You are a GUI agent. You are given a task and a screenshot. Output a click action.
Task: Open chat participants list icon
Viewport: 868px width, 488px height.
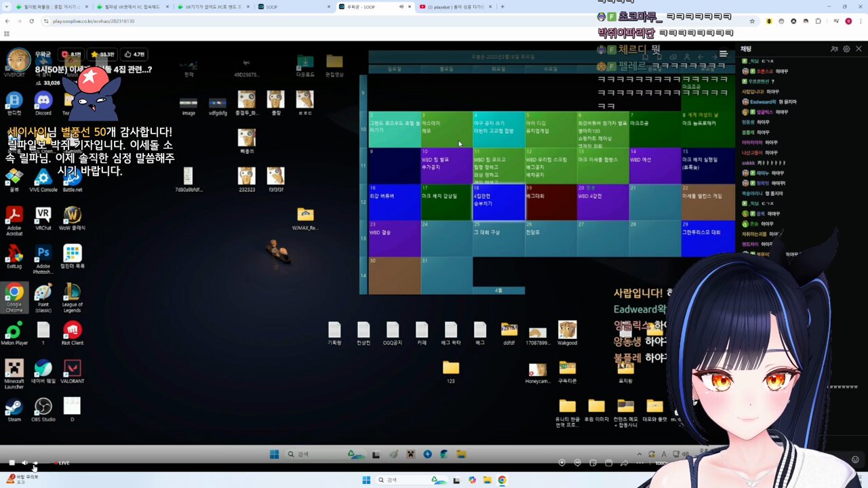[x=834, y=49]
